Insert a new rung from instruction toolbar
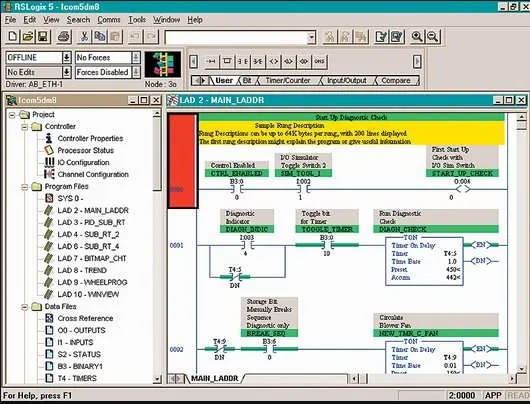530x404 pixels. coord(212,61)
